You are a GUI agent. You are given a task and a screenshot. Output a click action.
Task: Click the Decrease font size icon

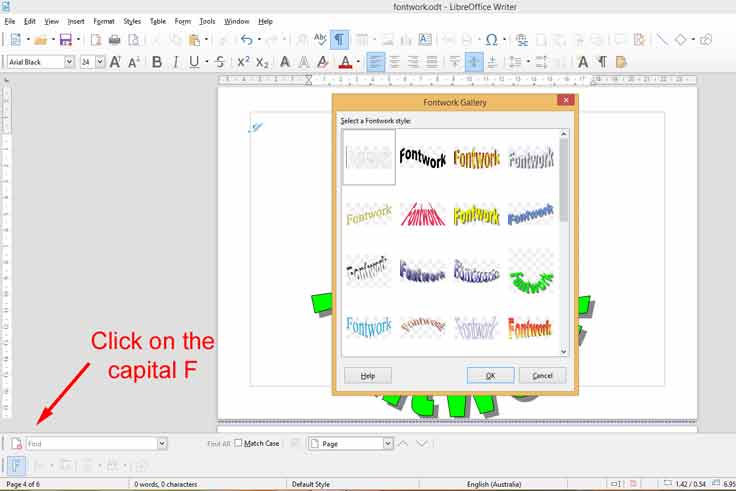pos(134,62)
